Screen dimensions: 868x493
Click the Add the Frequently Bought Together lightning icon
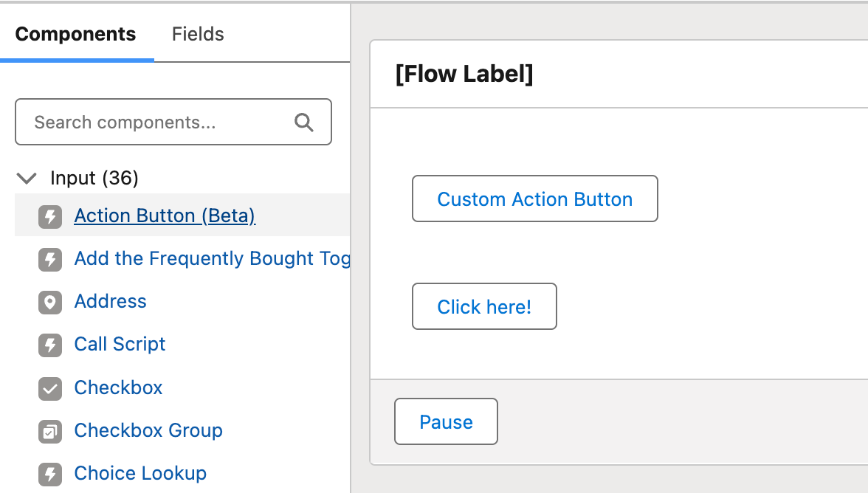[50, 259]
